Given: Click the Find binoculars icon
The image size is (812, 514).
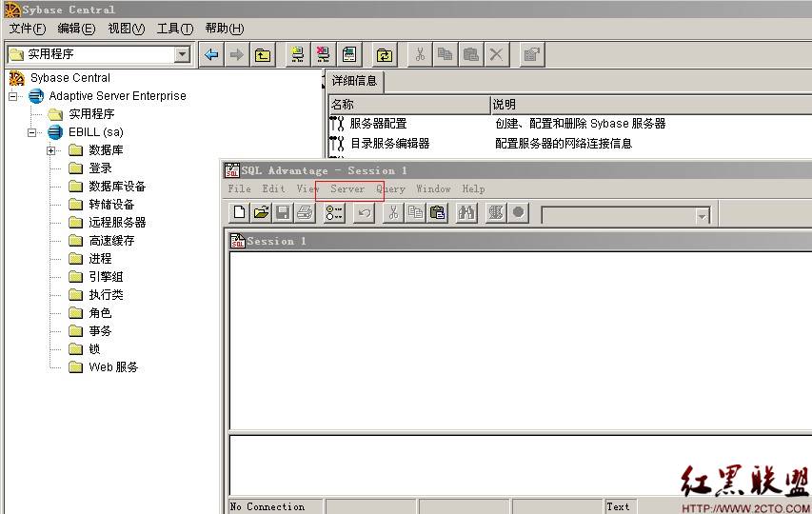Looking at the screenshot, I should tap(466, 212).
